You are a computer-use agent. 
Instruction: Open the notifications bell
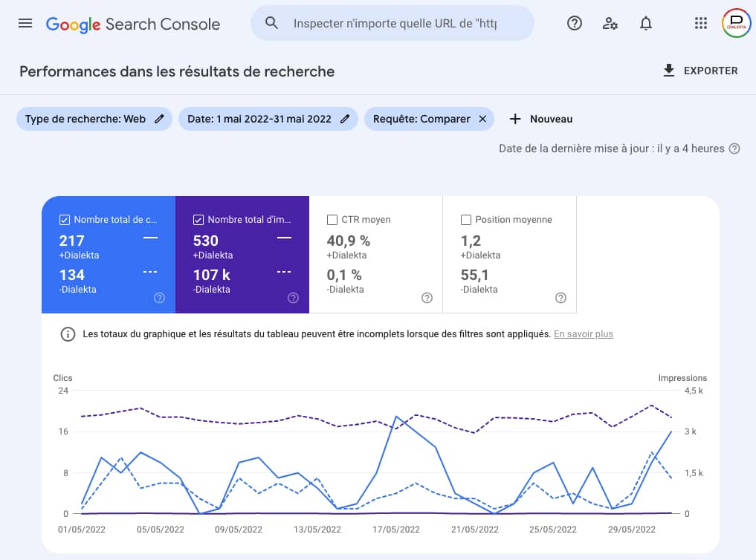646,23
